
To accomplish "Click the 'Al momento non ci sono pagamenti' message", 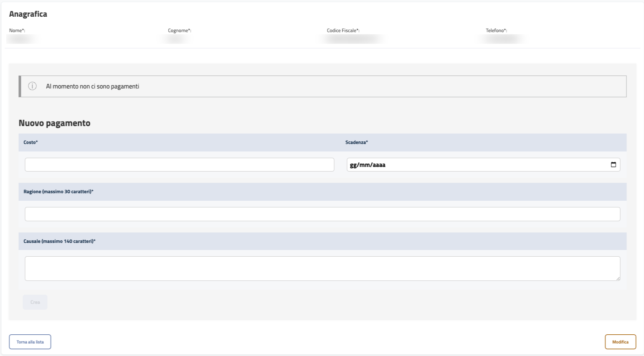I will pos(92,86).
